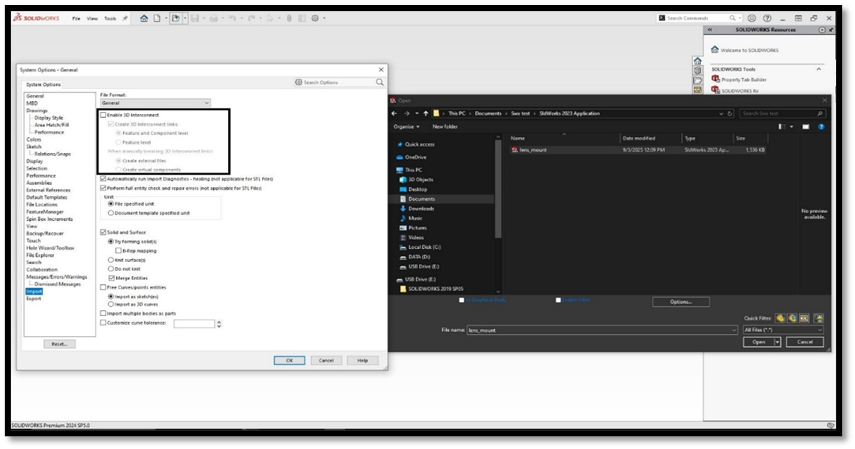The image size is (855, 449).
Task: Apply the Drawings quick filter icon
Action: click(x=804, y=318)
